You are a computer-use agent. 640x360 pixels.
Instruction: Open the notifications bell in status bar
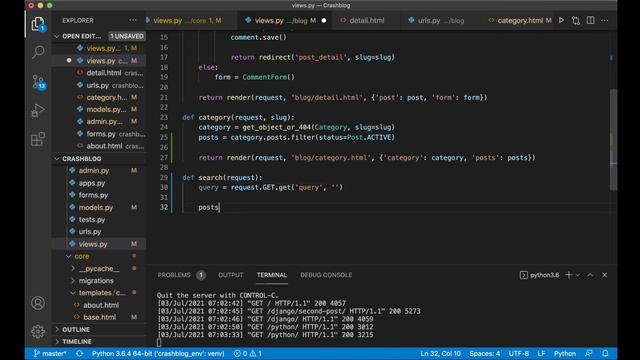click(x=605, y=353)
